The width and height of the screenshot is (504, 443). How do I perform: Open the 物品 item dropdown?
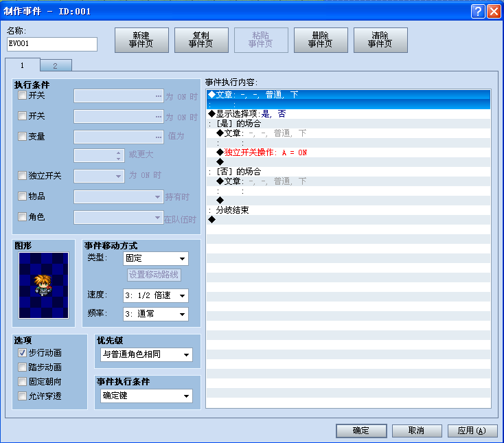[x=119, y=196]
